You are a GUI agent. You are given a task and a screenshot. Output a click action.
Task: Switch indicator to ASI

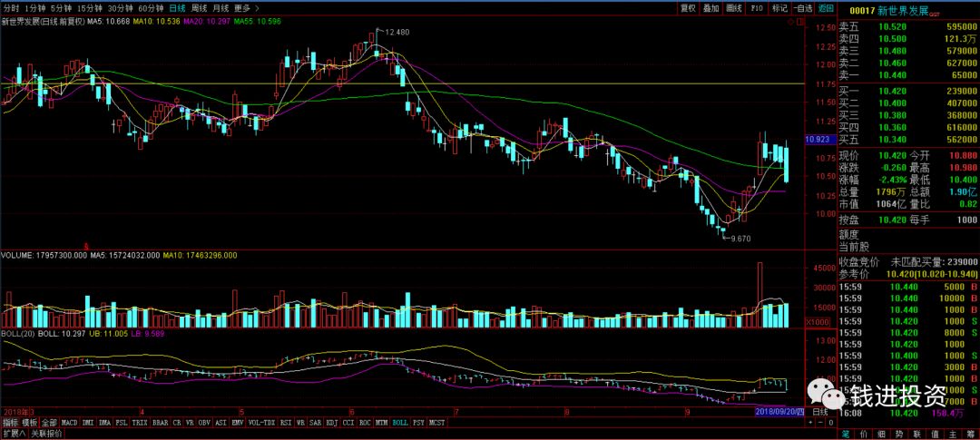(x=221, y=423)
